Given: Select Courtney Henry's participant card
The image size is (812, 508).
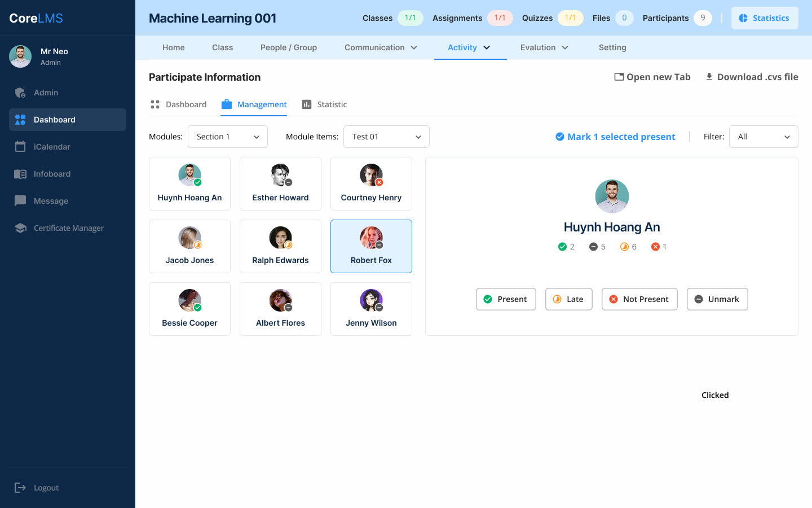Looking at the screenshot, I should 371,183.
